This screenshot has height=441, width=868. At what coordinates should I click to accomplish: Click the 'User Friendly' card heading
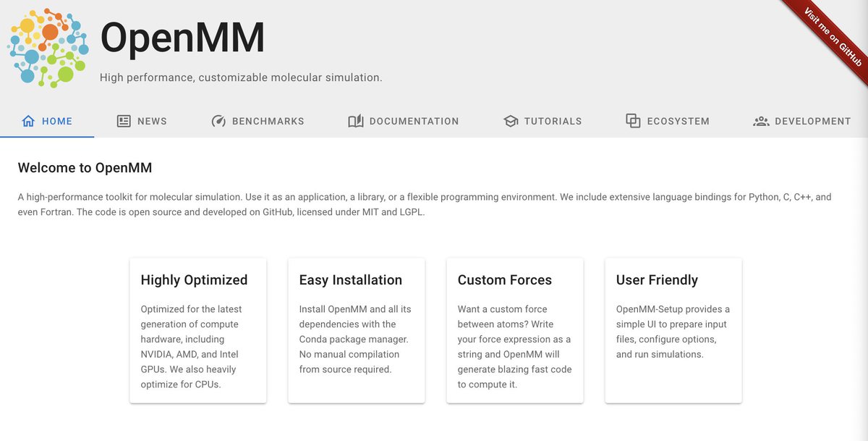click(x=657, y=280)
